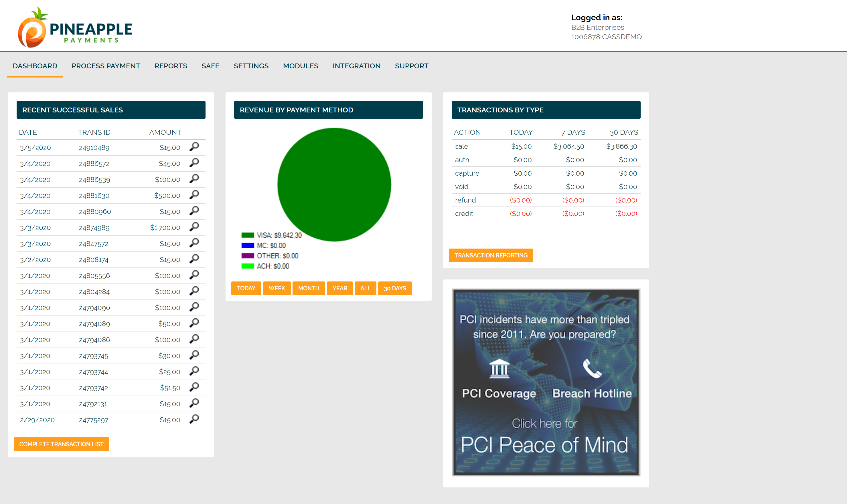847x504 pixels.
Task: View details of $1,700.00 sale via magnifier
Action: [x=194, y=227]
